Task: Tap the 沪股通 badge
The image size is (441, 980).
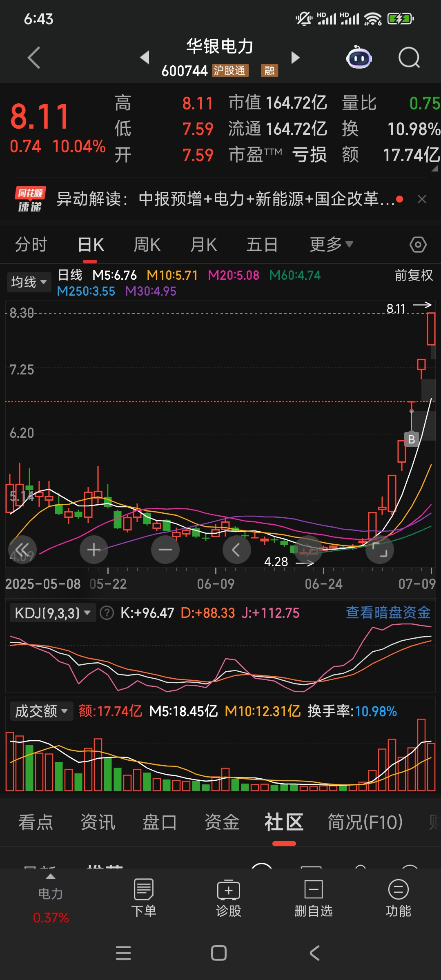Action: coord(230,71)
